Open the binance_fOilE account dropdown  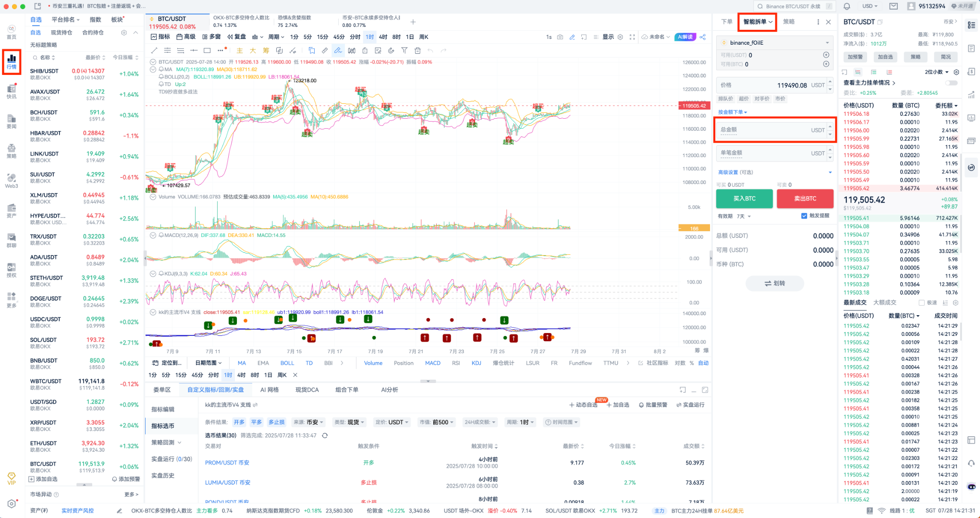pos(775,43)
